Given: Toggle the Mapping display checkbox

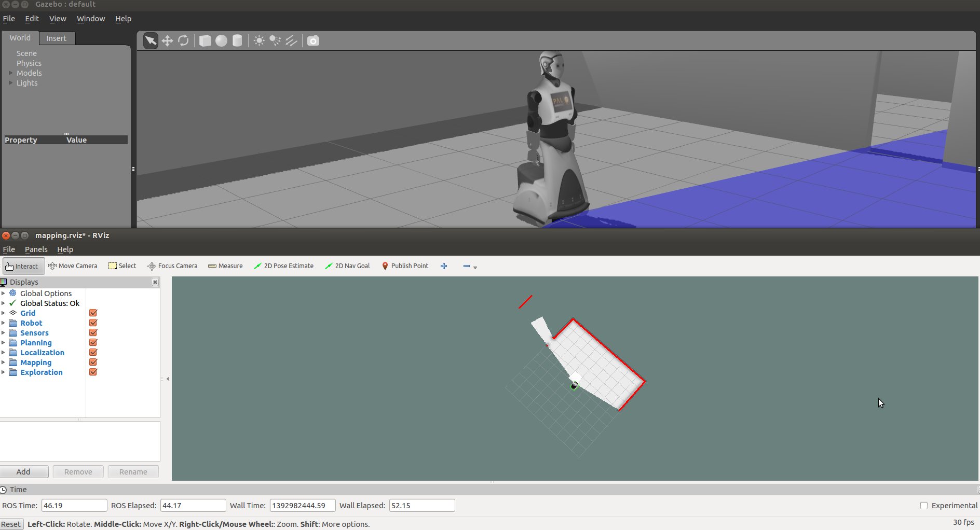Looking at the screenshot, I should coord(93,362).
